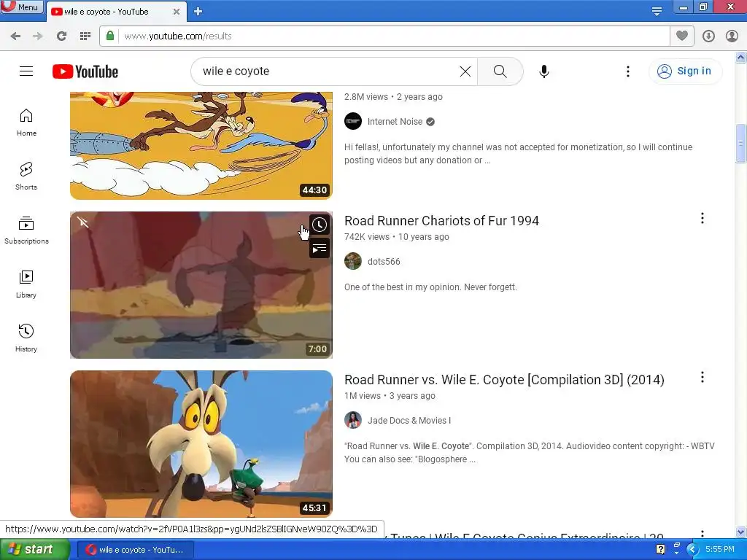Click the scrollbar down arrow
The height and width of the screenshot is (560, 747).
point(740,532)
